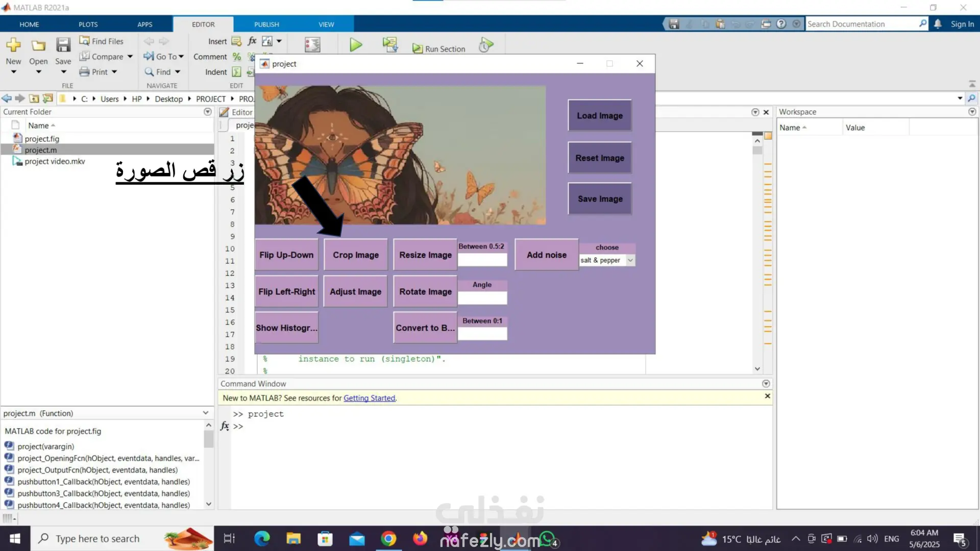Switch to the APPS ribbon tab
The image size is (980, 551).
pos(145,24)
